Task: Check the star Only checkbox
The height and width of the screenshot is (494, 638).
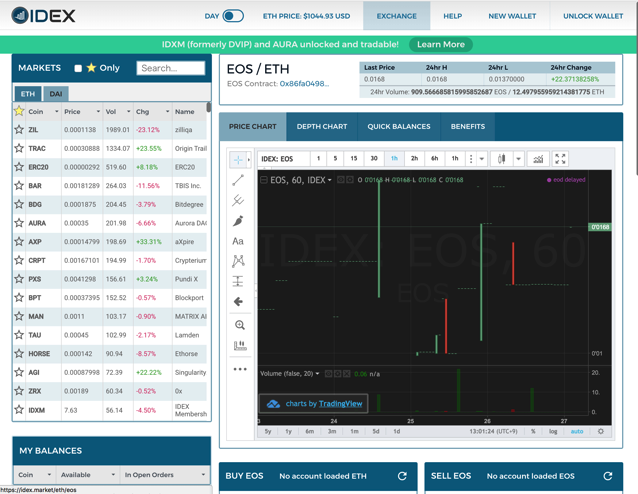Action: [78, 68]
